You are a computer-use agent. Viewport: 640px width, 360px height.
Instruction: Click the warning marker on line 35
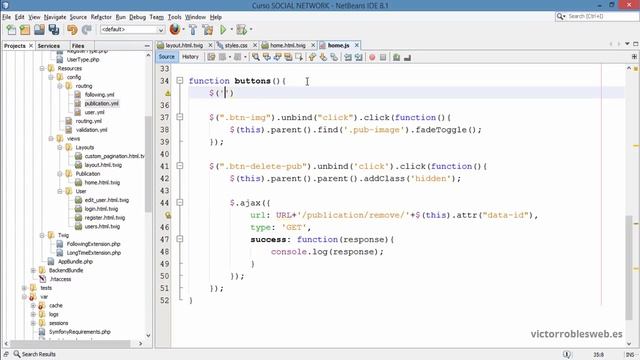pyautogui.click(x=167, y=93)
